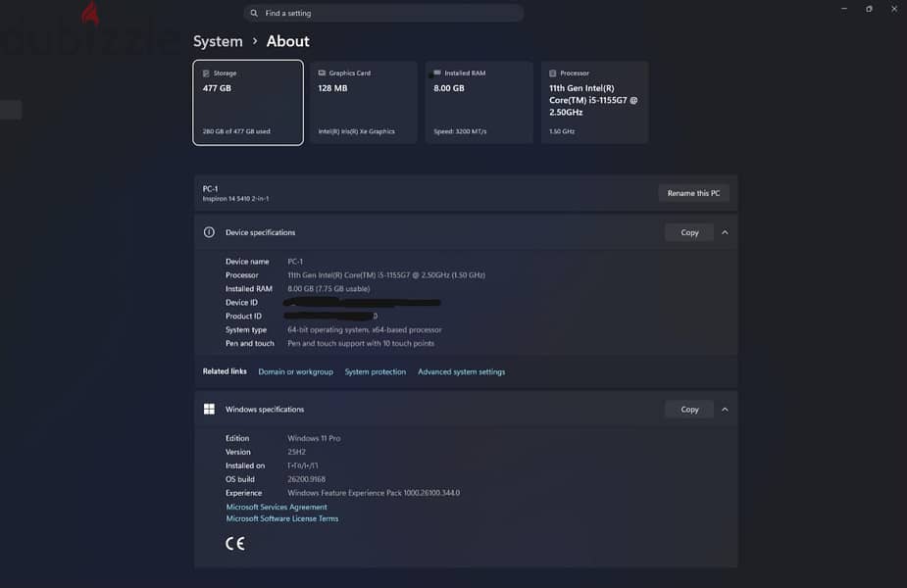Close the Settings window

point(893,9)
